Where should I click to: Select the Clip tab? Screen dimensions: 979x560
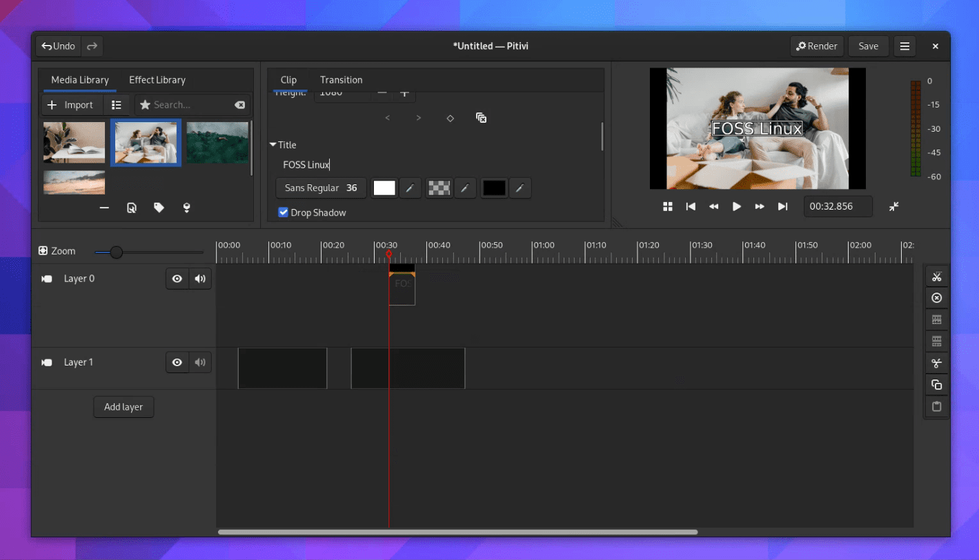(288, 80)
